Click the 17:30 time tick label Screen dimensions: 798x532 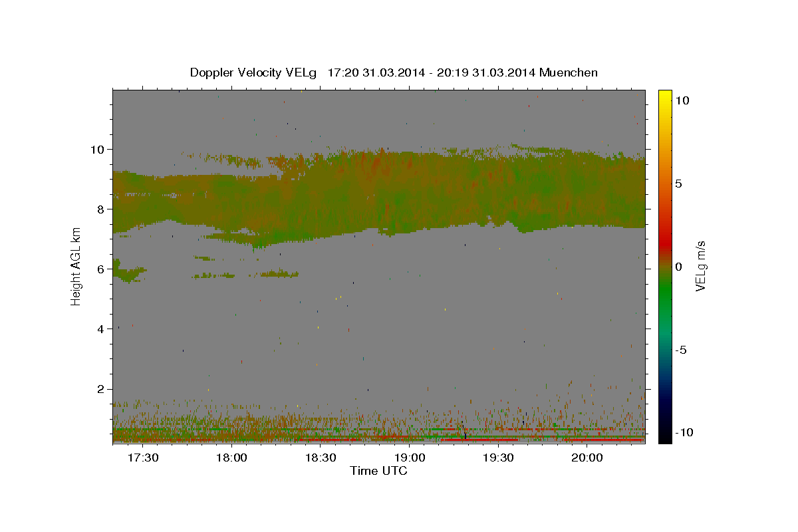[x=143, y=458]
